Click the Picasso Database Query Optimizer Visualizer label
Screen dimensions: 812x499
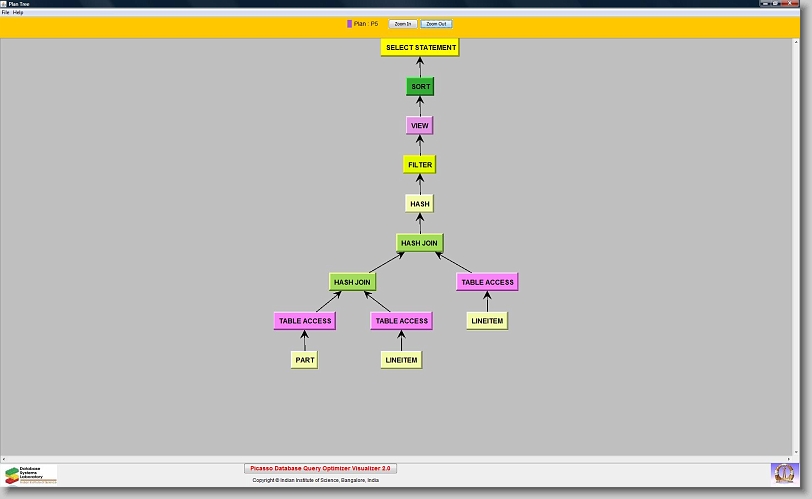coord(321,468)
